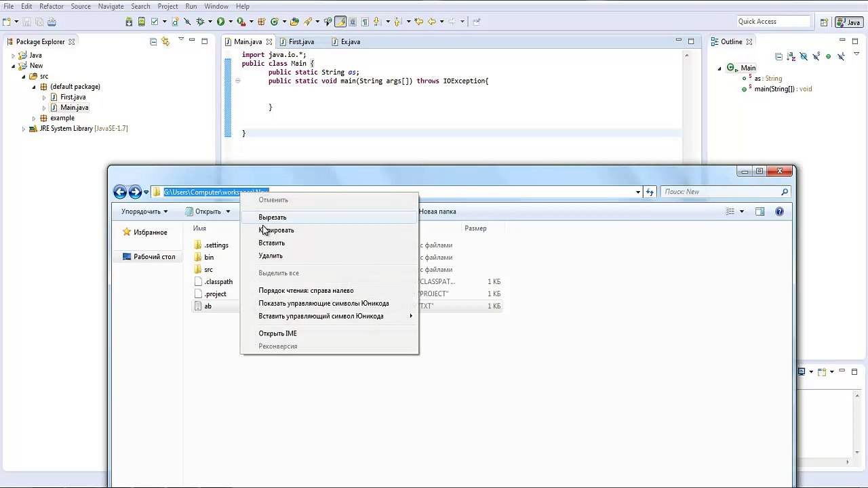Toggle Mark Occurrences highlighter icon
Screen dimensions: 868x488
click(x=340, y=22)
